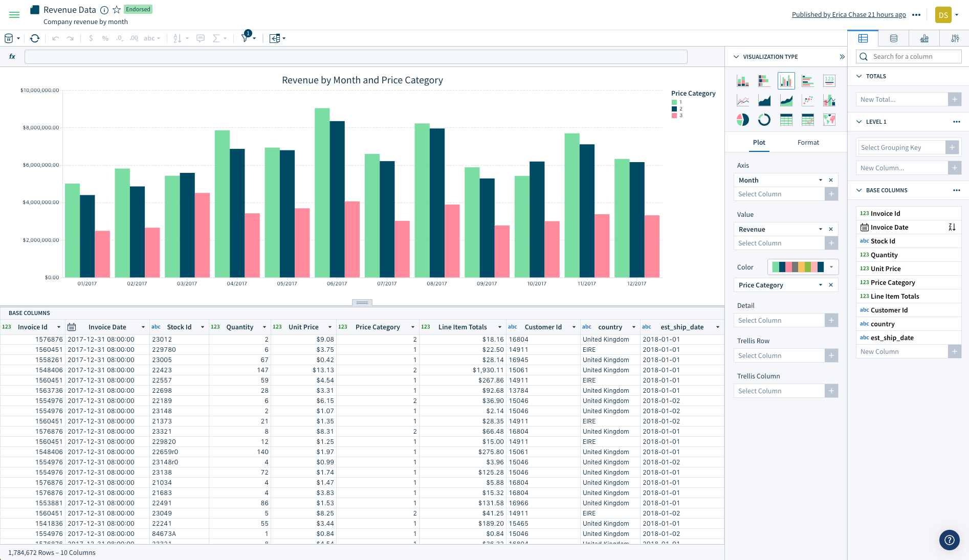Open Published by Erica Chase link

click(x=848, y=14)
